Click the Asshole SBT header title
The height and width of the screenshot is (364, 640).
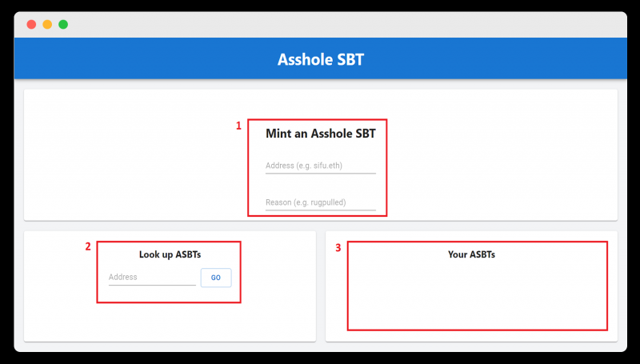321,59
